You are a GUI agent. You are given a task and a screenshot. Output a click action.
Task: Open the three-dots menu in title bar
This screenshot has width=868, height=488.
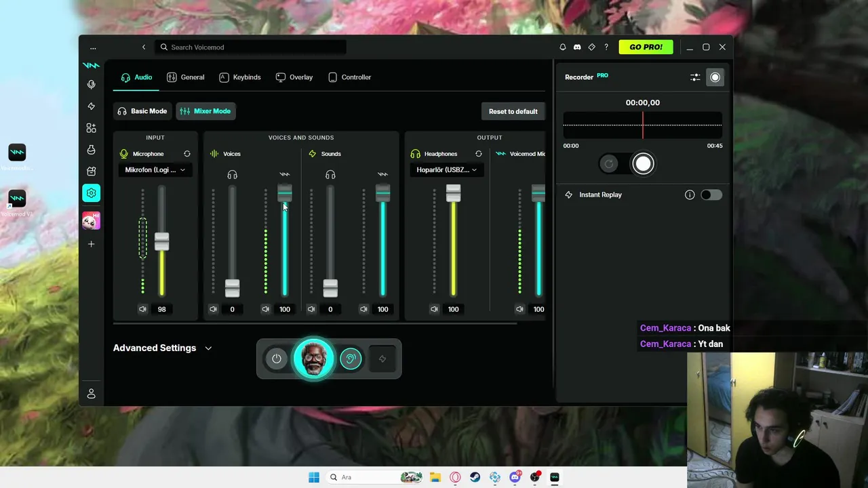click(x=93, y=47)
